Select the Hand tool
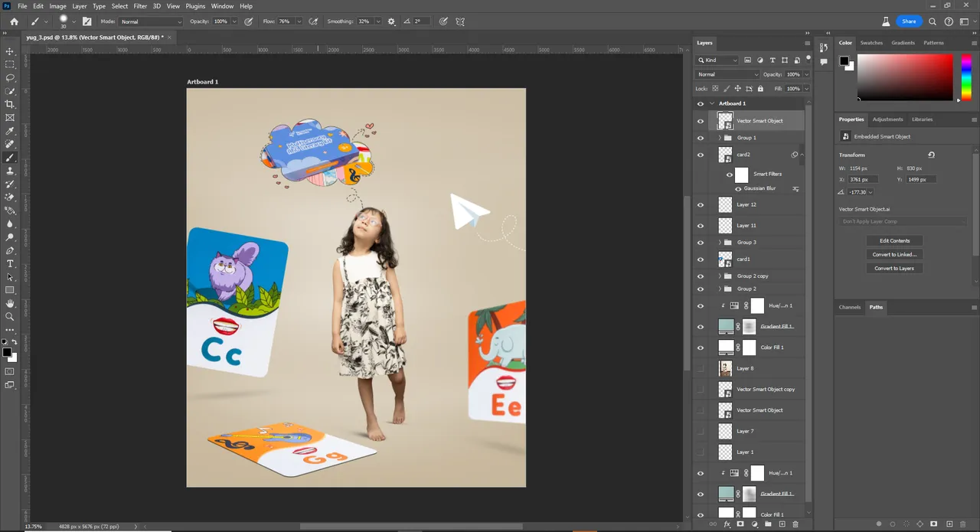The width and height of the screenshot is (980, 532). click(10, 303)
